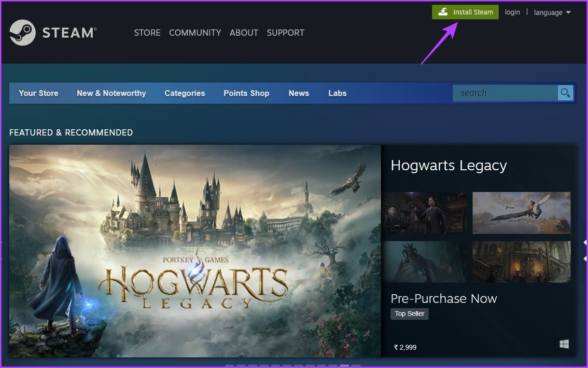
Task: Go to the ABOUT page
Action: [244, 33]
